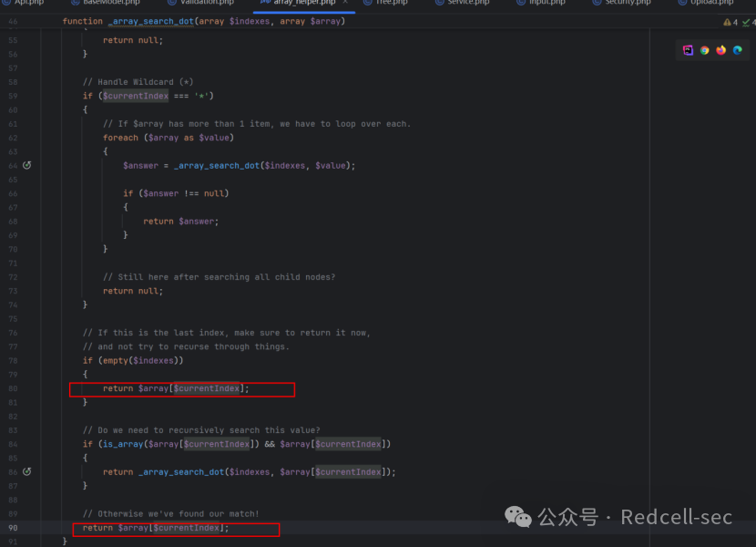Click is_array function call on line 84
Screen dimensions: 756x547
coord(122,444)
